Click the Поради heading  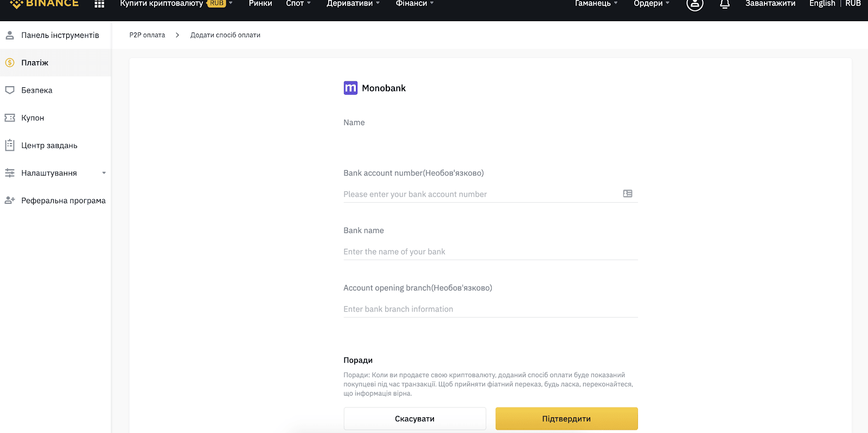pos(358,360)
